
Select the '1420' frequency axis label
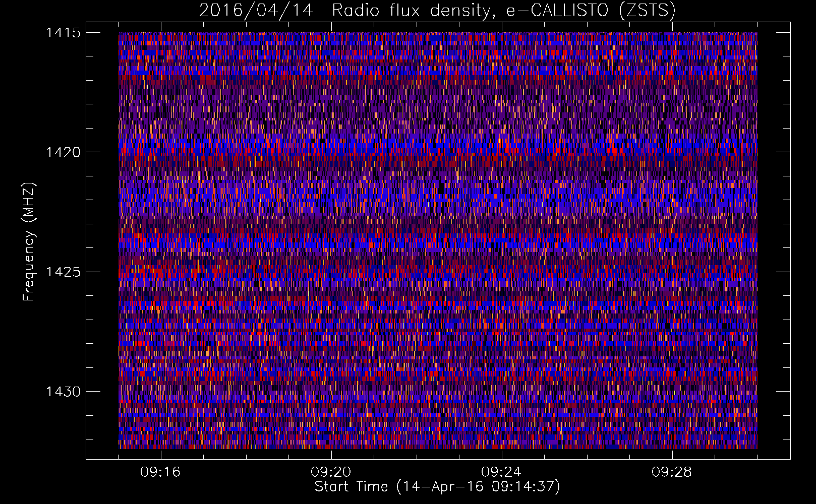click(63, 152)
